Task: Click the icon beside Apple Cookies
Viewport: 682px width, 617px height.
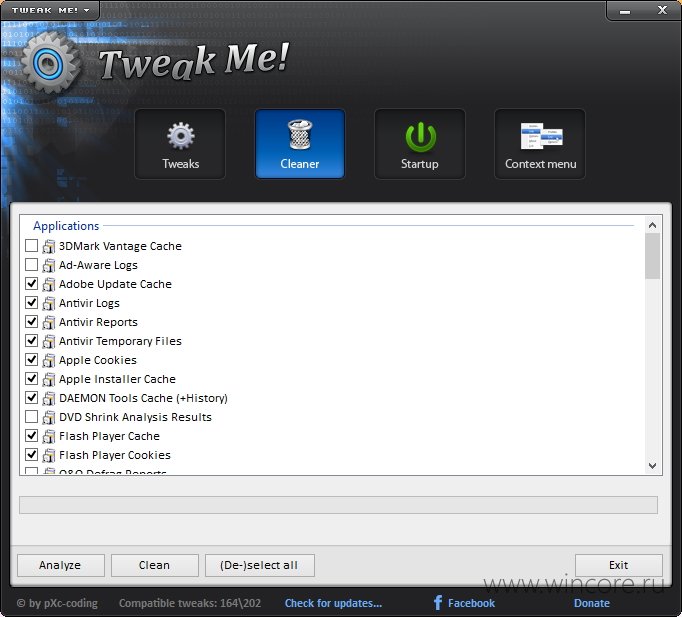Action: tap(49, 360)
